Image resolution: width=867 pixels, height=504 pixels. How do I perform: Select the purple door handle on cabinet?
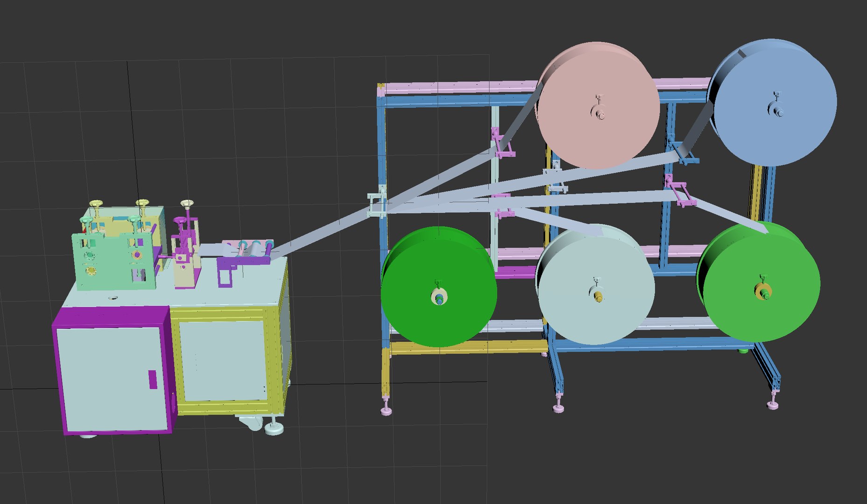coord(153,379)
